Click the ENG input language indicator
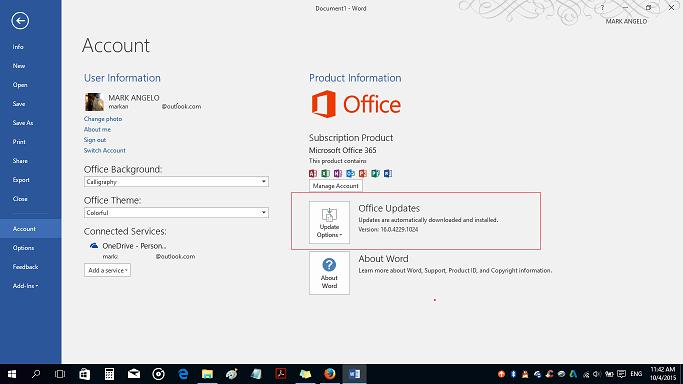The height and width of the screenshot is (384, 683). click(636, 374)
